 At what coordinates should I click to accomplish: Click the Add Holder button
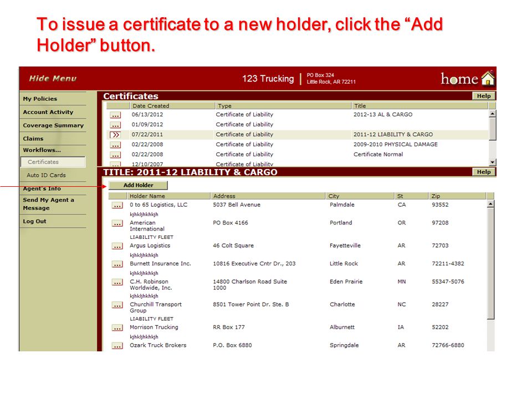[138, 185]
